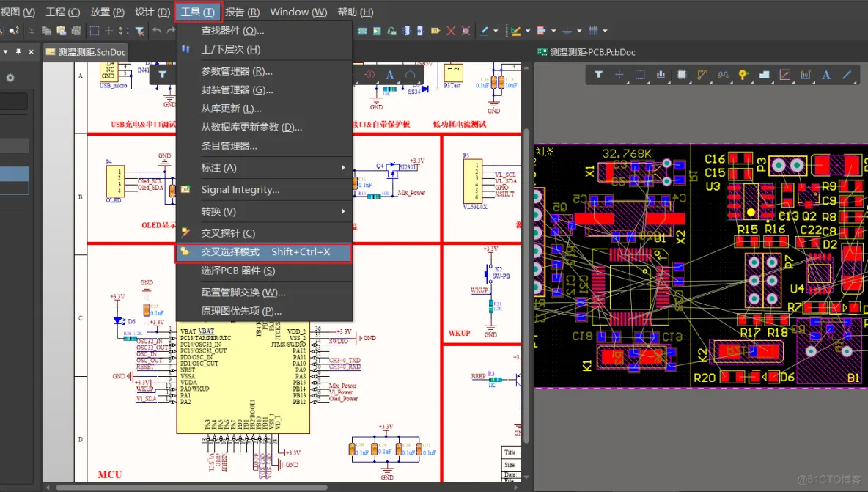868x492 pixels.
Task: Select the PCB differential pair tuning icon
Action: point(723,74)
